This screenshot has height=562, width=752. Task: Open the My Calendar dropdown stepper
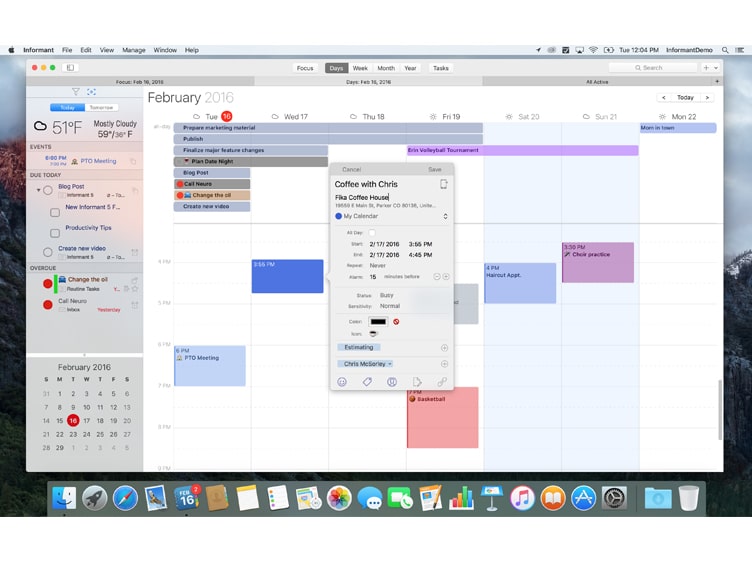[445, 216]
